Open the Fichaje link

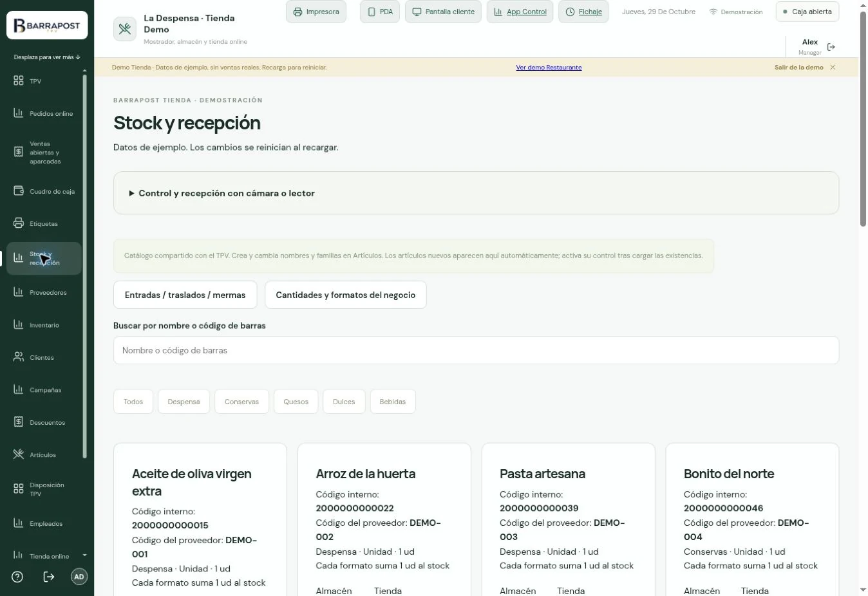583,12
